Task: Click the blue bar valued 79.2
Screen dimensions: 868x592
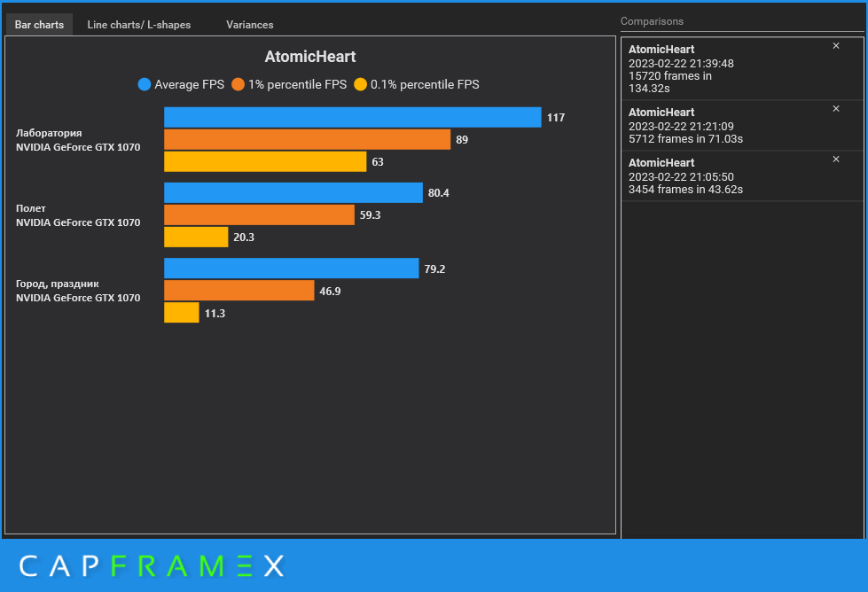Action: [292, 269]
